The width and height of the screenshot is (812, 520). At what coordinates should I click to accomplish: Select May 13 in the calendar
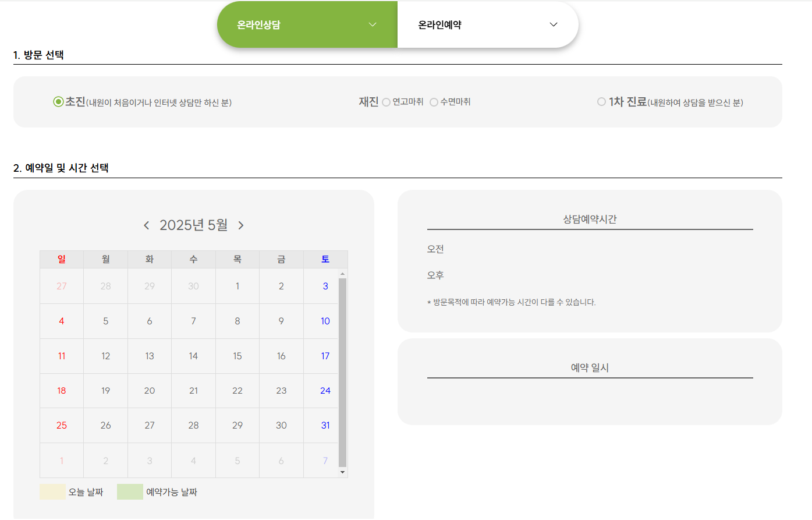(x=150, y=356)
